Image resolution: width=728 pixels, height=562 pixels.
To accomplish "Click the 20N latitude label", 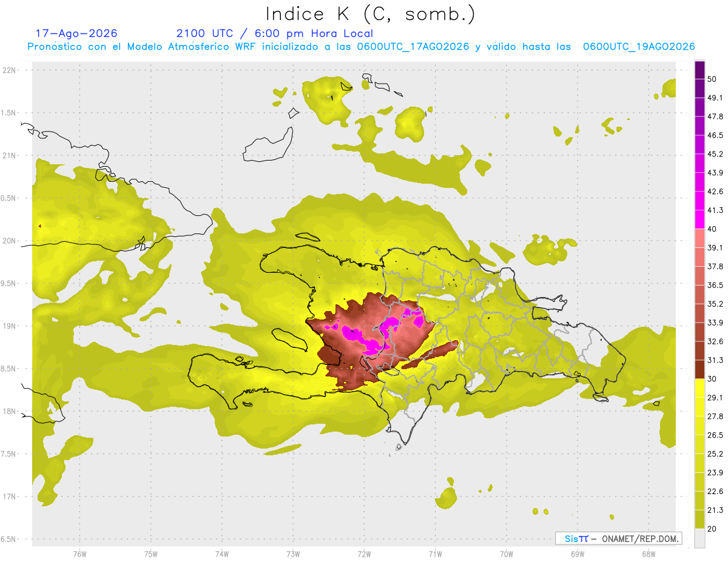I will 10,241.
